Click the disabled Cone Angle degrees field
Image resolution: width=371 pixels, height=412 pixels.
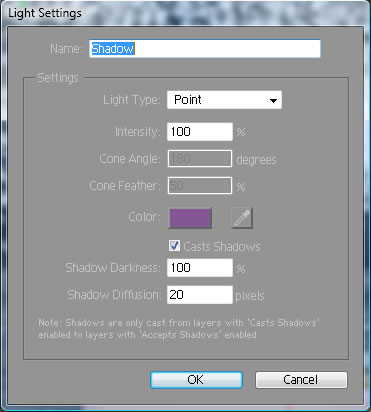(x=200, y=159)
